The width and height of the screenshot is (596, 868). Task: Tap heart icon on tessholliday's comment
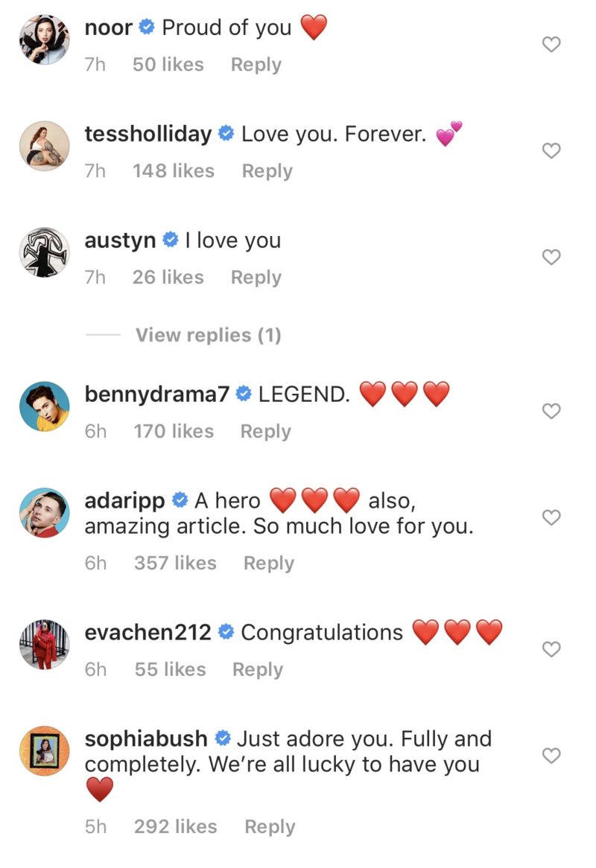tap(551, 151)
